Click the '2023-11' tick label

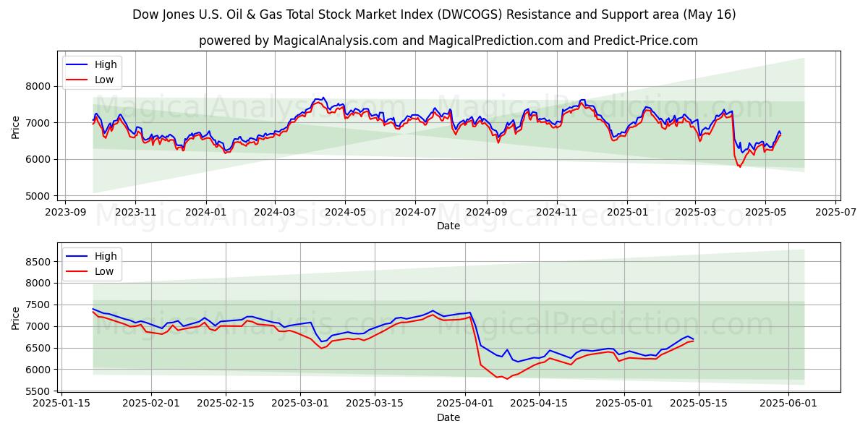point(136,213)
